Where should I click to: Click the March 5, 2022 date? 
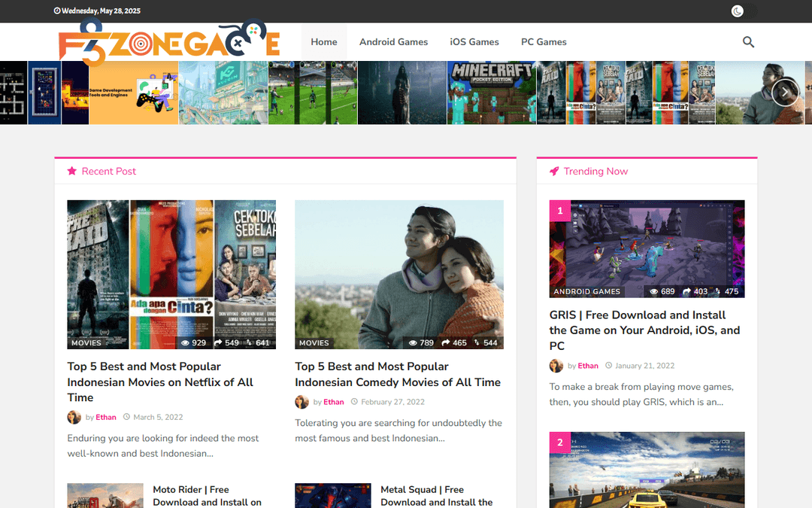tap(158, 417)
